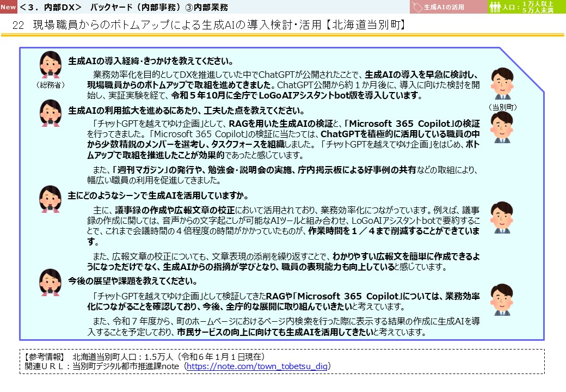The image size is (566, 392).
Task: Toggle the New badge in the header
Action: (9, 7)
